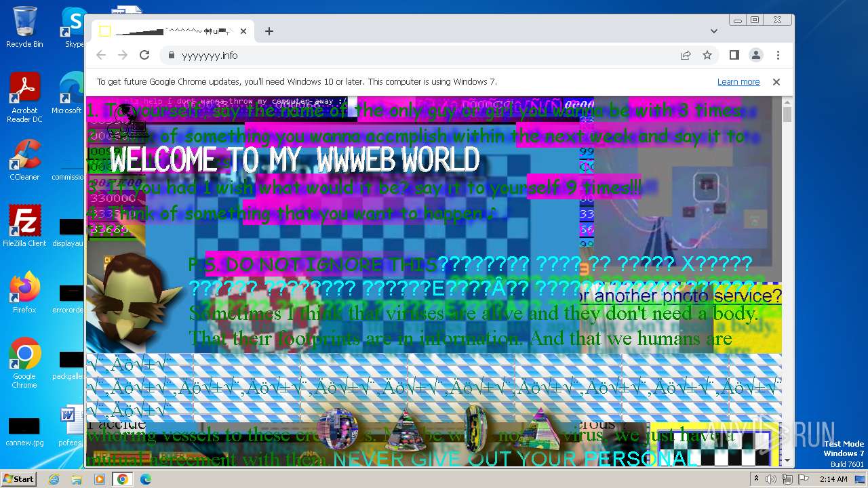Screen dimensions: 868x488
Task: Open the Action Center flag icon
Action: click(802, 479)
